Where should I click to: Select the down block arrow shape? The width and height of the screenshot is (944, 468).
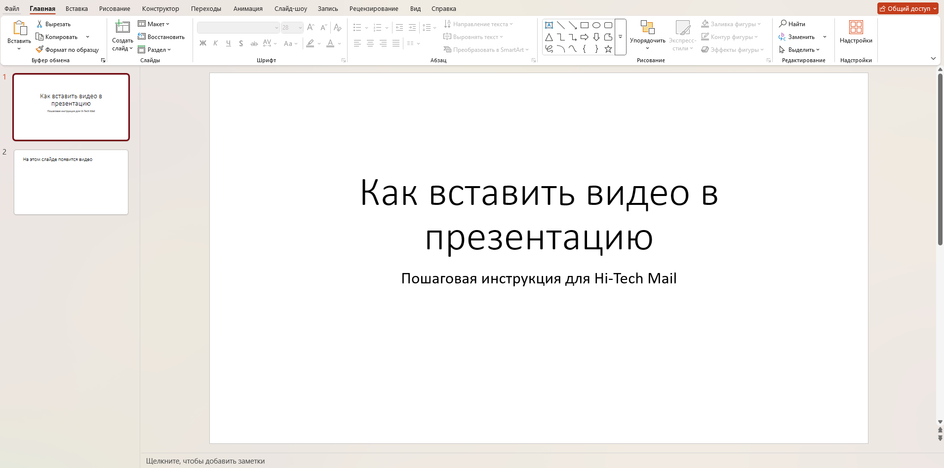click(596, 37)
